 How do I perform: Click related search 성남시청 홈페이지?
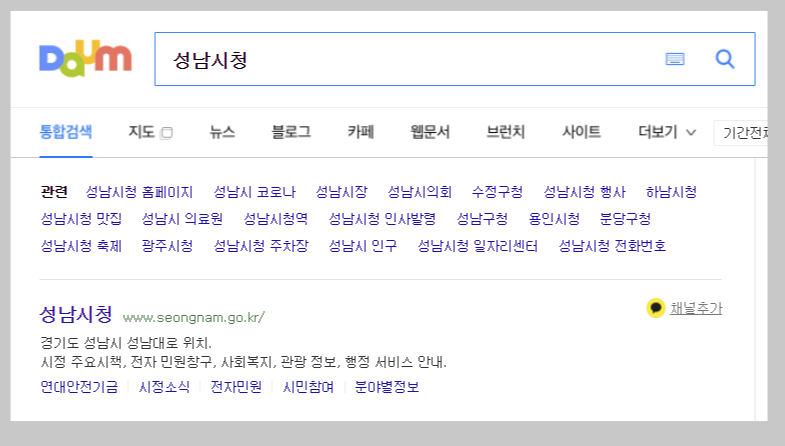click(x=139, y=192)
